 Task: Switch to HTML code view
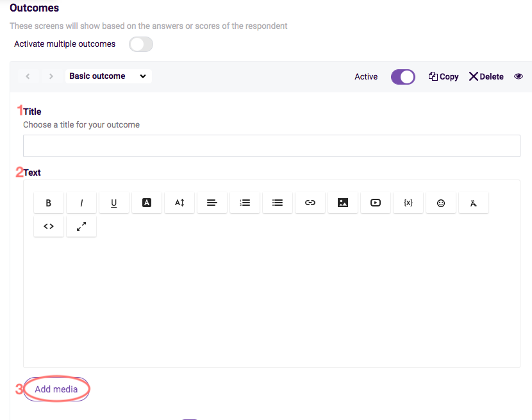click(49, 226)
